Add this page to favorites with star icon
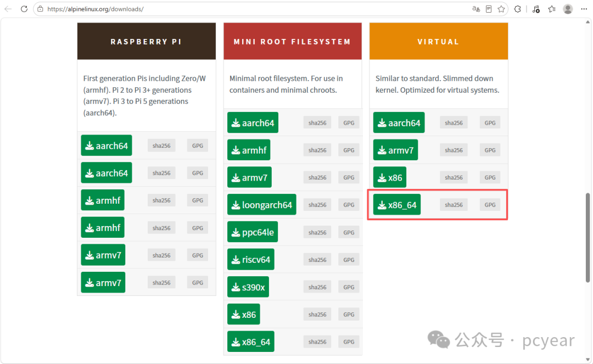Viewport: 593px width, 364px height. pyautogui.click(x=501, y=9)
